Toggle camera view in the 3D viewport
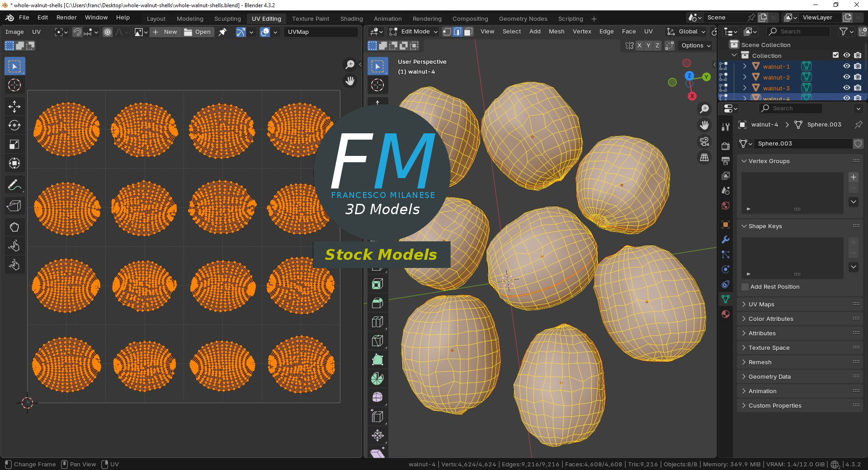The image size is (868, 470). [x=704, y=141]
